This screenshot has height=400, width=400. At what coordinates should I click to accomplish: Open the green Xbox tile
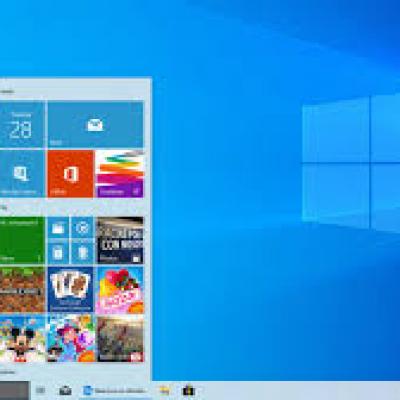point(22,240)
